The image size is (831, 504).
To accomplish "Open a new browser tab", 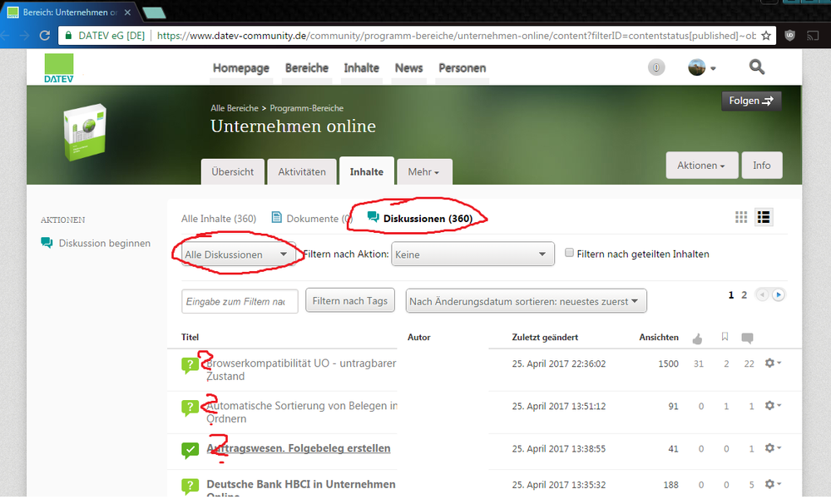I will coord(154,12).
